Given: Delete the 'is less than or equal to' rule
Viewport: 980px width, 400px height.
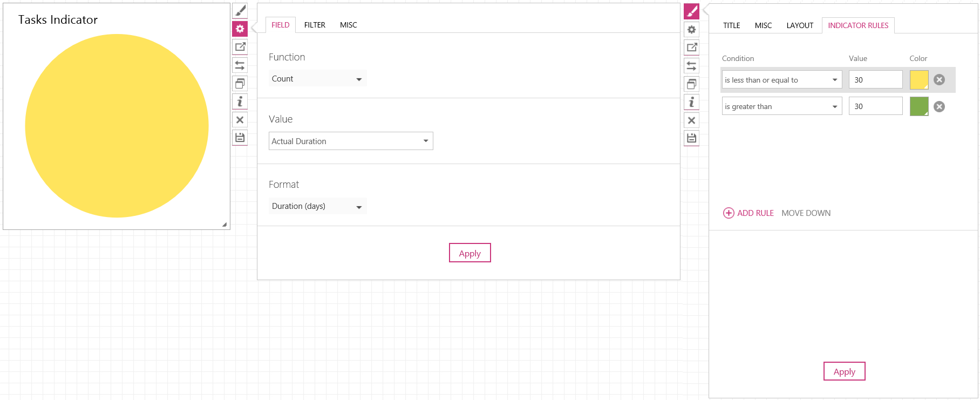Looking at the screenshot, I should [940, 80].
